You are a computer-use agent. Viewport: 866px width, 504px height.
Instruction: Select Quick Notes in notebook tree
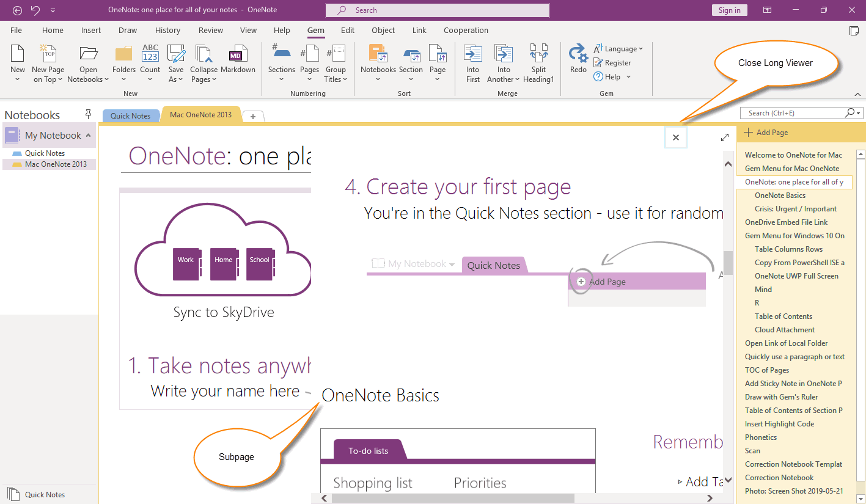point(45,153)
